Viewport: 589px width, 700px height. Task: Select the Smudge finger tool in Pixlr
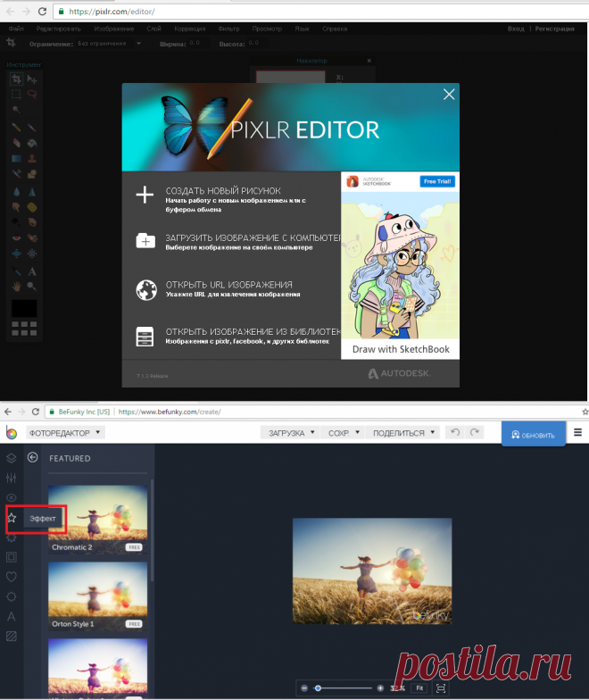pyautogui.click(x=16, y=207)
